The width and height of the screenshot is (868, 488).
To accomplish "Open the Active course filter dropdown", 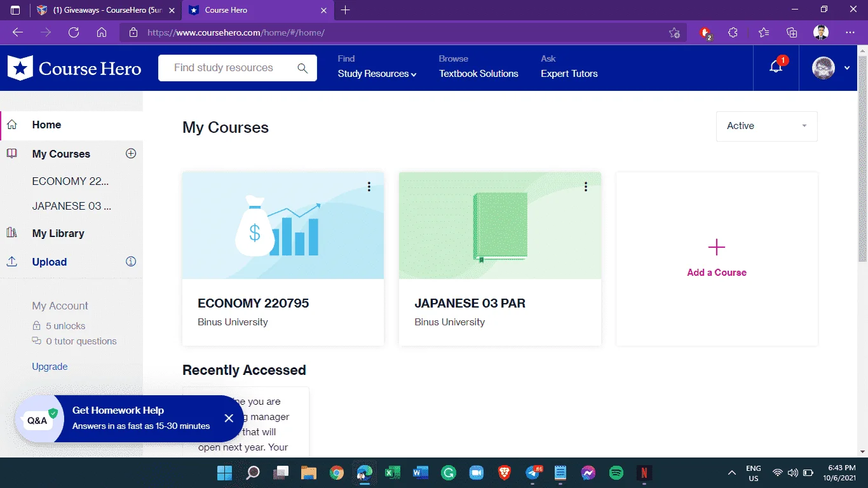I will [x=767, y=126].
